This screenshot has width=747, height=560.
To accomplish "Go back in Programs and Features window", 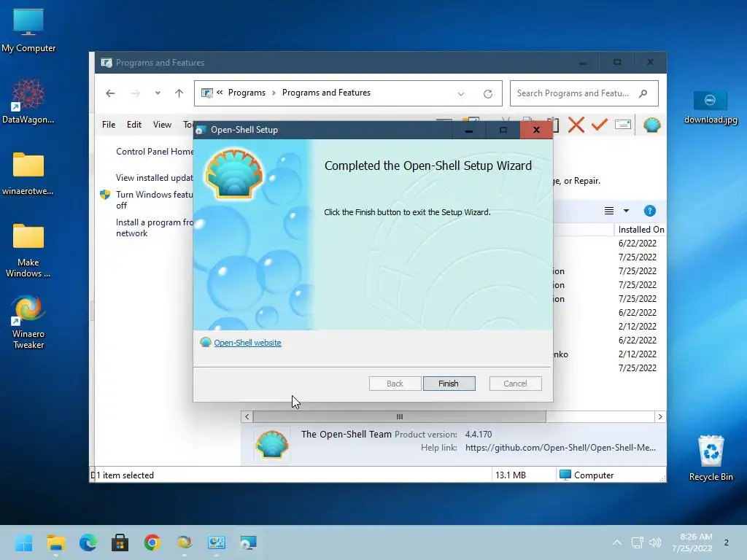I will click(x=110, y=93).
